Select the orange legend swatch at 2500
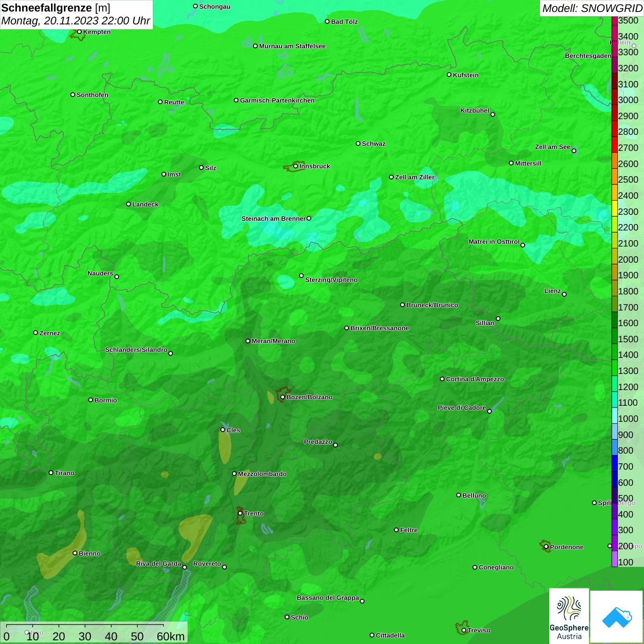This screenshot has width=644, height=644. point(615,176)
